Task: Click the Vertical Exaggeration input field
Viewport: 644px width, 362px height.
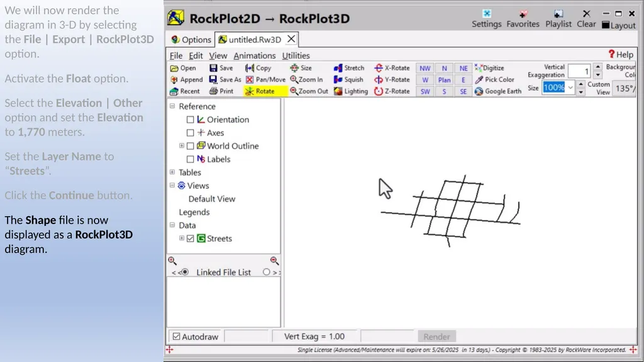Action: (x=579, y=71)
